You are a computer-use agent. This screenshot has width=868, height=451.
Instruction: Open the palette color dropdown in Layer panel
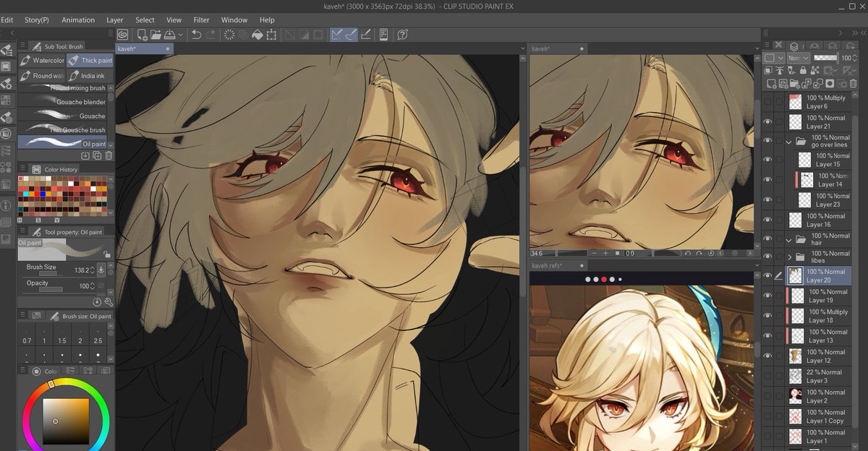(x=773, y=58)
